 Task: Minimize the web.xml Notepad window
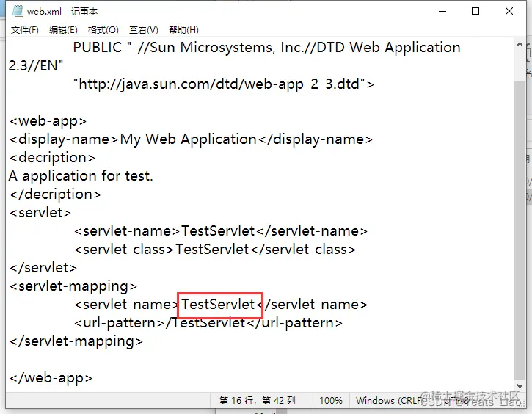pos(442,11)
